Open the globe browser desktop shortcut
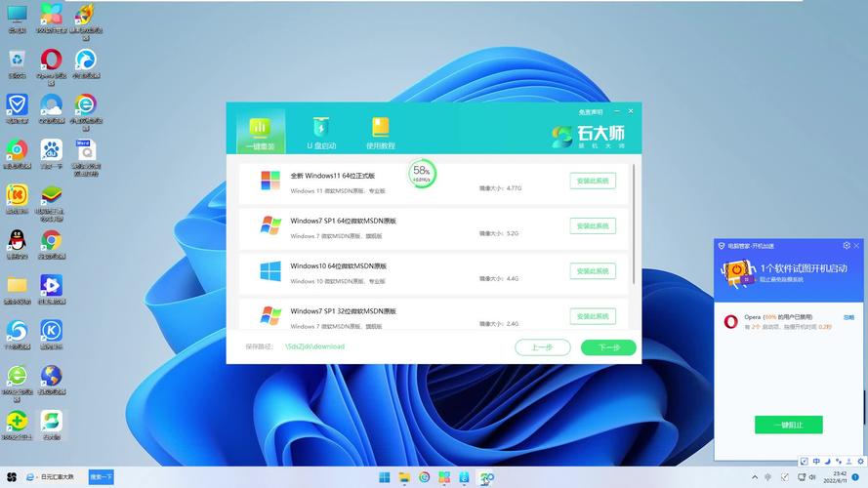Image resolution: width=868 pixels, height=488 pixels. tap(52, 380)
